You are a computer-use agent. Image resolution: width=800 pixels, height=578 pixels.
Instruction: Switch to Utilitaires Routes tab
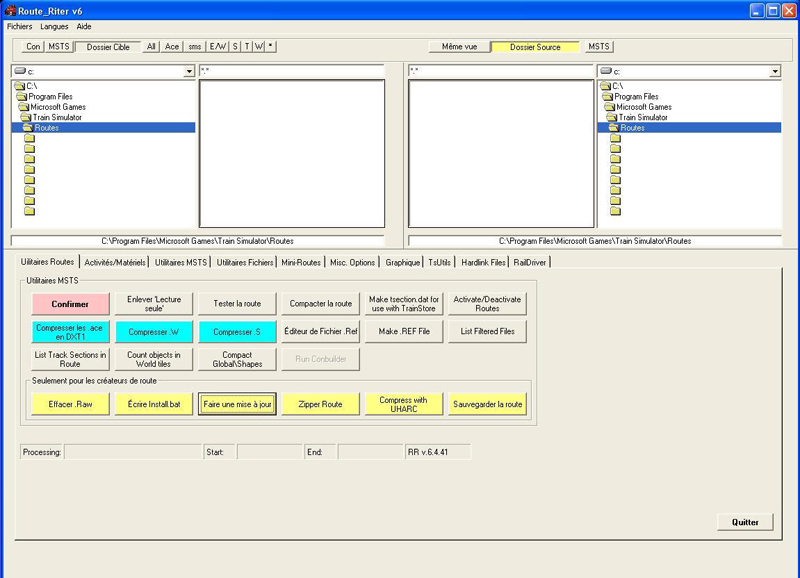[x=47, y=262]
